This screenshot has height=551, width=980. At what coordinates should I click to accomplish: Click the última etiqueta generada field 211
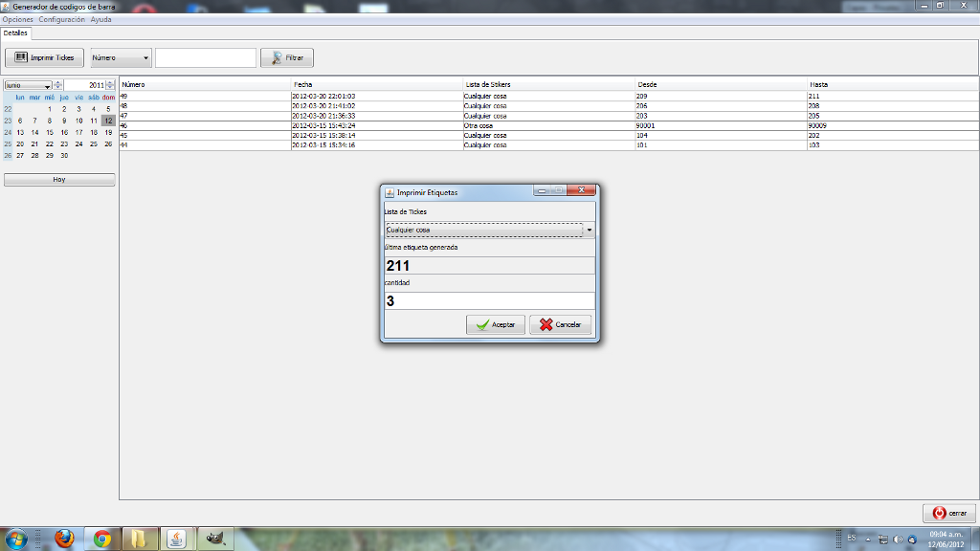489,266
